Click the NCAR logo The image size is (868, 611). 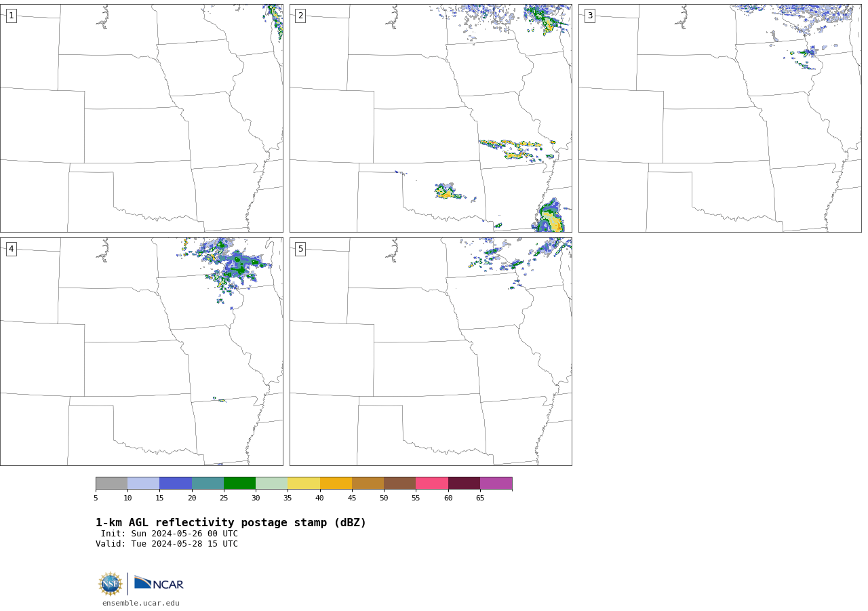point(159,583)
